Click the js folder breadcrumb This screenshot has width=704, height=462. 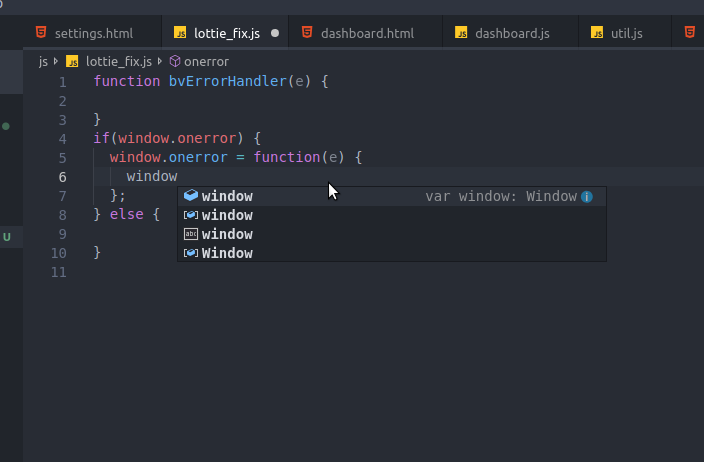tap(43, 62)
